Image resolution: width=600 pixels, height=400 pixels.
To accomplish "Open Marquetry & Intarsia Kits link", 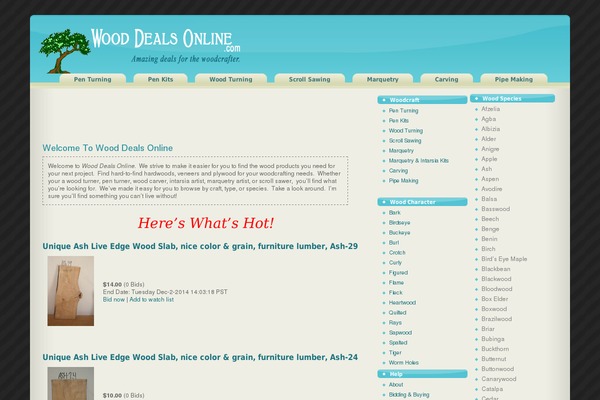I will (419, 160).
